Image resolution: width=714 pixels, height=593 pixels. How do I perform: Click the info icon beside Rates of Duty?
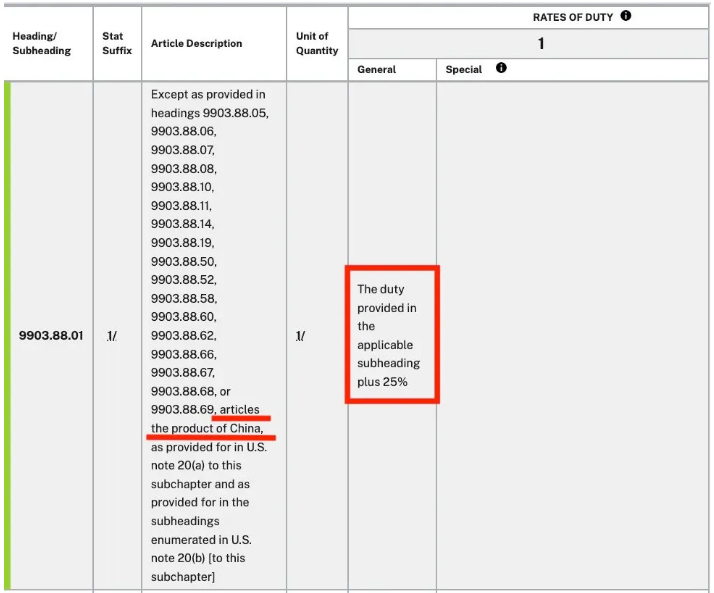(626, 16)
